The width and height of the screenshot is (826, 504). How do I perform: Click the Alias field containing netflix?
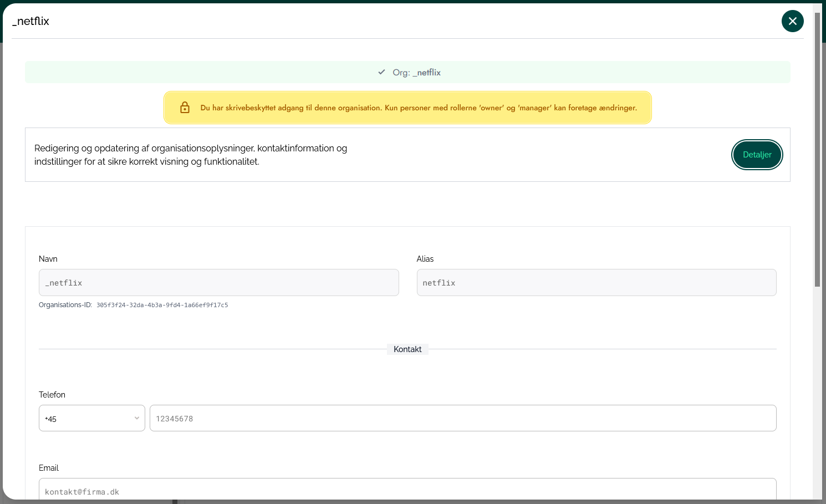(x=596, y=283)
